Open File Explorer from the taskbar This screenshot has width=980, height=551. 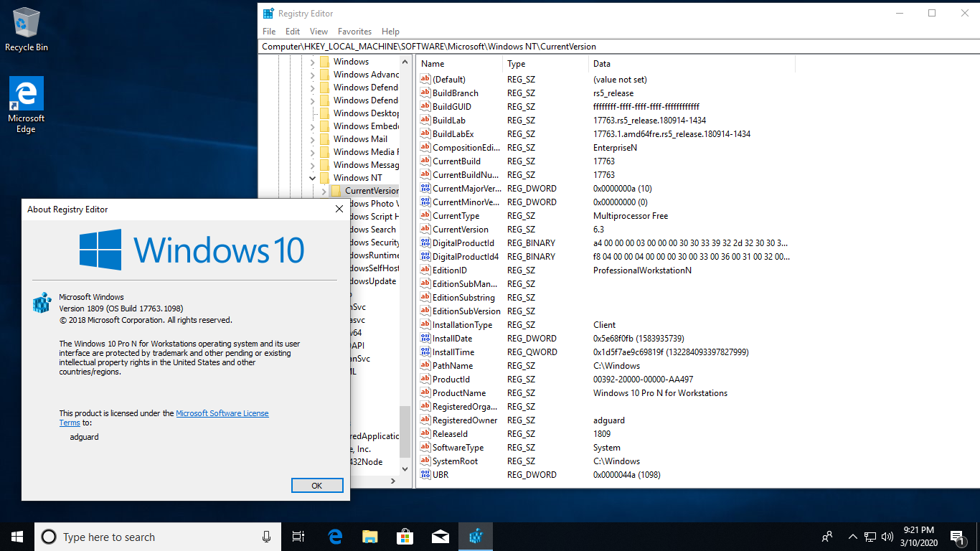369,537
